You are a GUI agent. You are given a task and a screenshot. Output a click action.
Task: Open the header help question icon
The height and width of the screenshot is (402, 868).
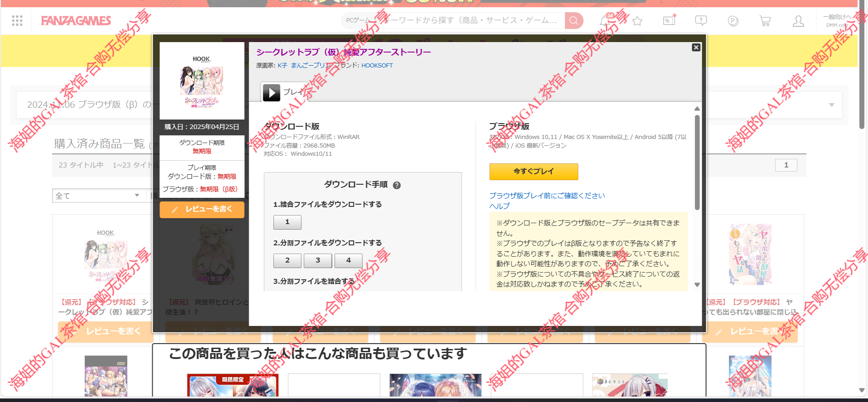(x=701, y=20)
